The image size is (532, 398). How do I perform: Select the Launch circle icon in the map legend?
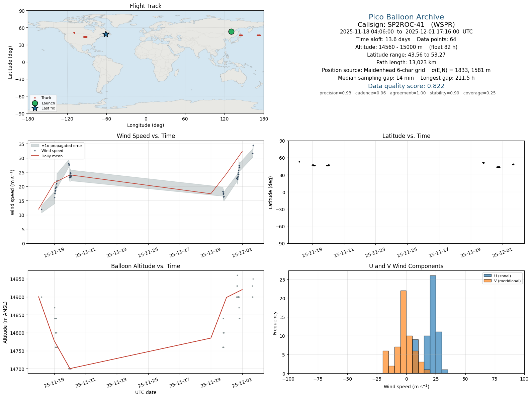pos(35,103)
